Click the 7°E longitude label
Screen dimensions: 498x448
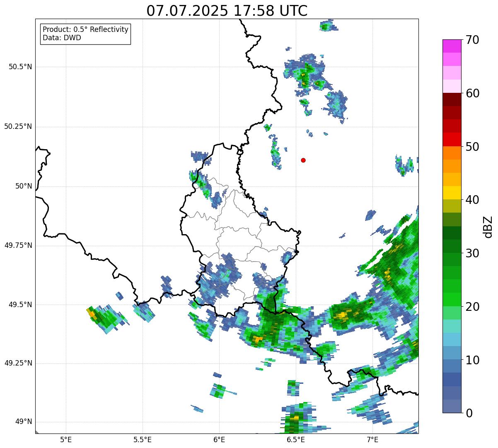click(372, 439)
